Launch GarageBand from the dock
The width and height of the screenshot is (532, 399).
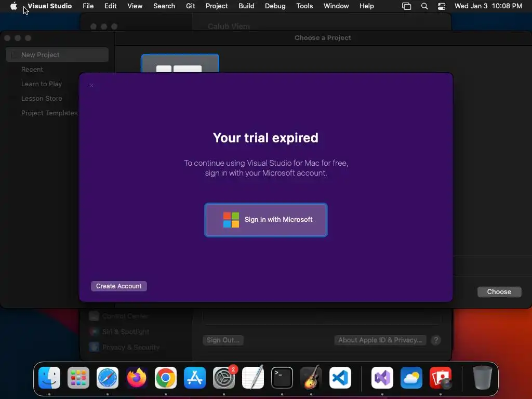[x=311, y=378]
